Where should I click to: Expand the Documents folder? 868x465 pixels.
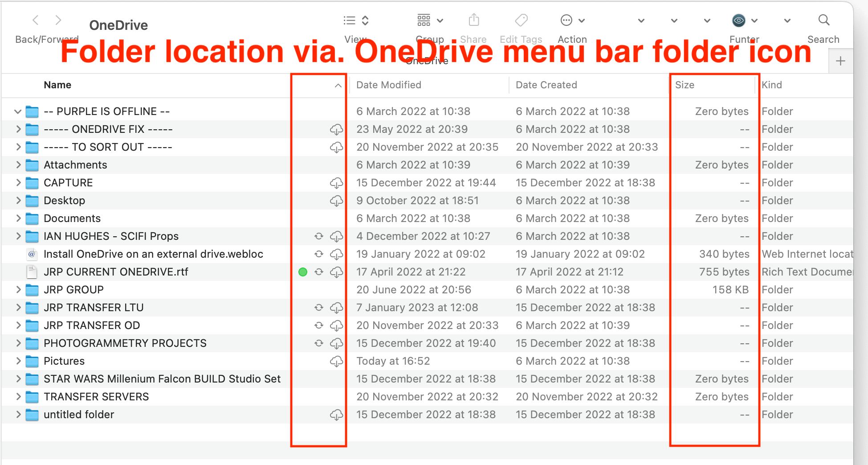(x=18, y=218)
